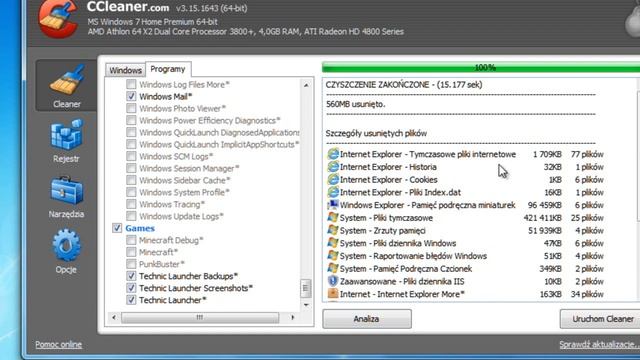Viewport: 640px width, 360px height.
Task: Open the Pomoc online link
Action: [58, 344]
